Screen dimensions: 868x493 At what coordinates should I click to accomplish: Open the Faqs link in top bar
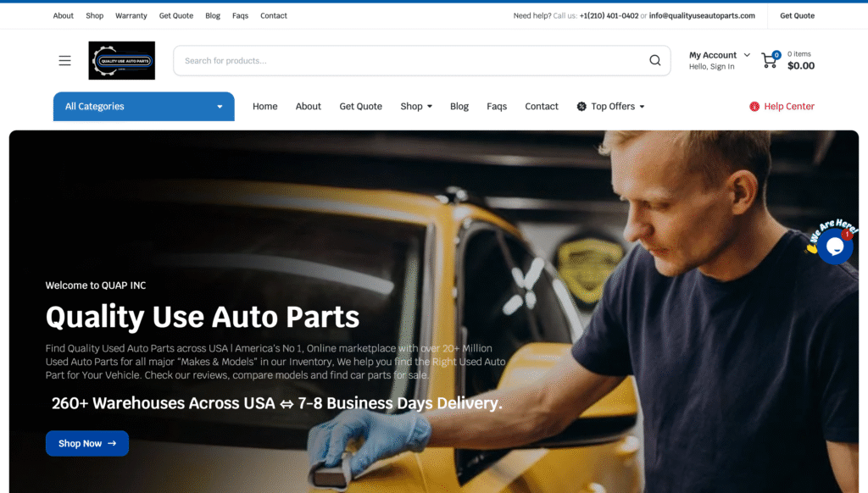coord(240,15)
